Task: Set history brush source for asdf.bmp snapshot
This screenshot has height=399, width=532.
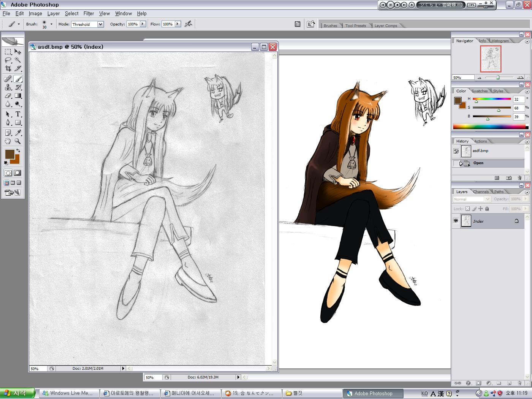Action: pyautogui.click(x=456, y=151)
